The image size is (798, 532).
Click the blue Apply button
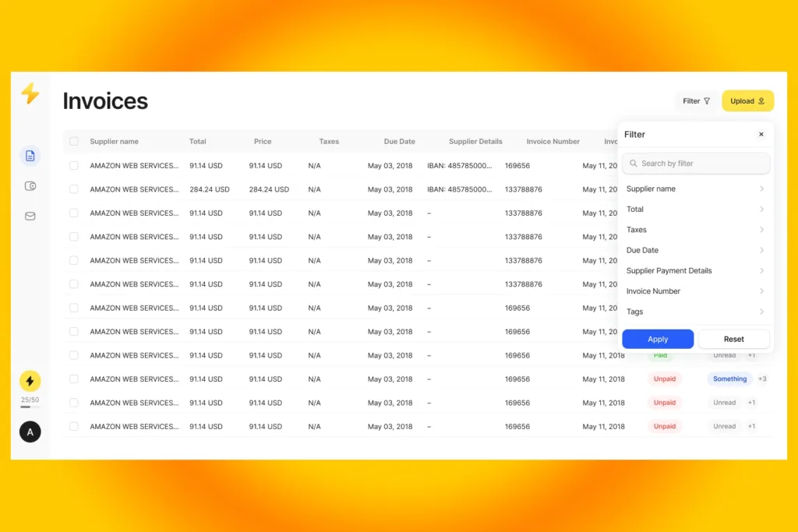[658, 339]
